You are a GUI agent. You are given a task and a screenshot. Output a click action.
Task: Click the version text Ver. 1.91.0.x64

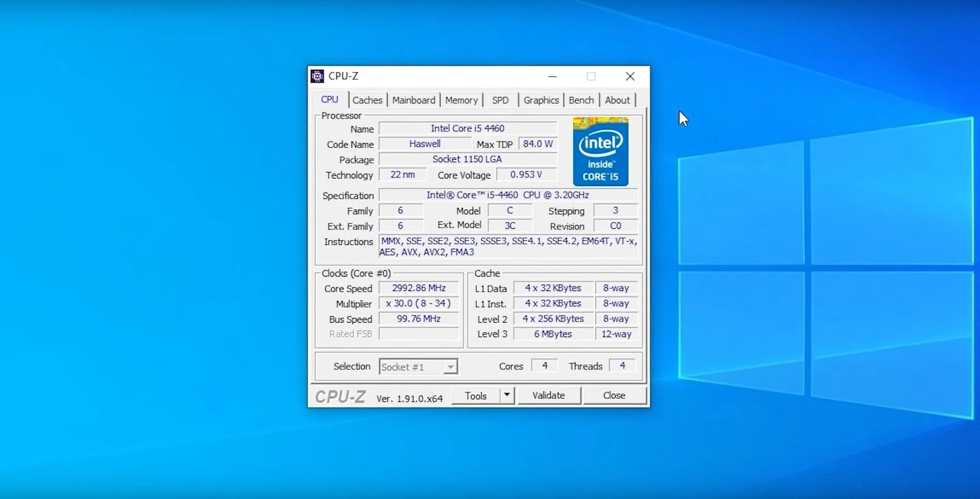pyautogui.click(x=409, y=399)
